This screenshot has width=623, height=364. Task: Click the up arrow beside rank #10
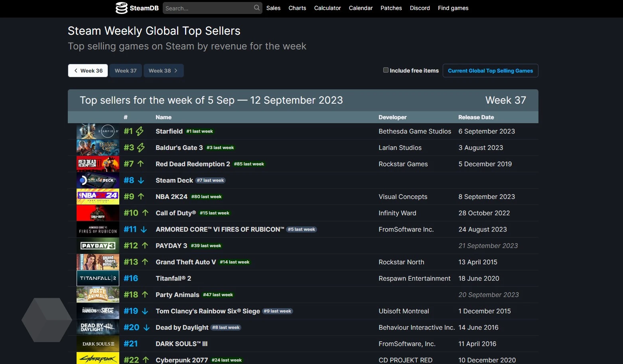(145, 213)
